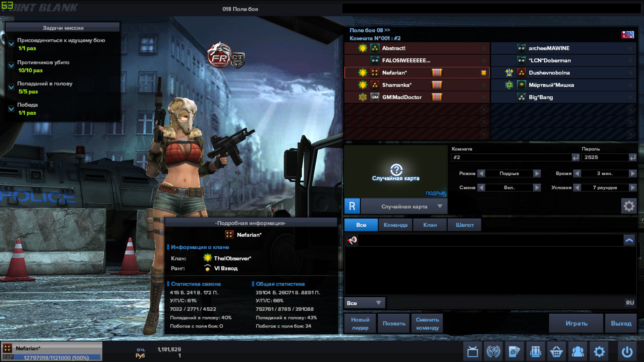Open room settings gear below Условия

click(x=629, y=206)
